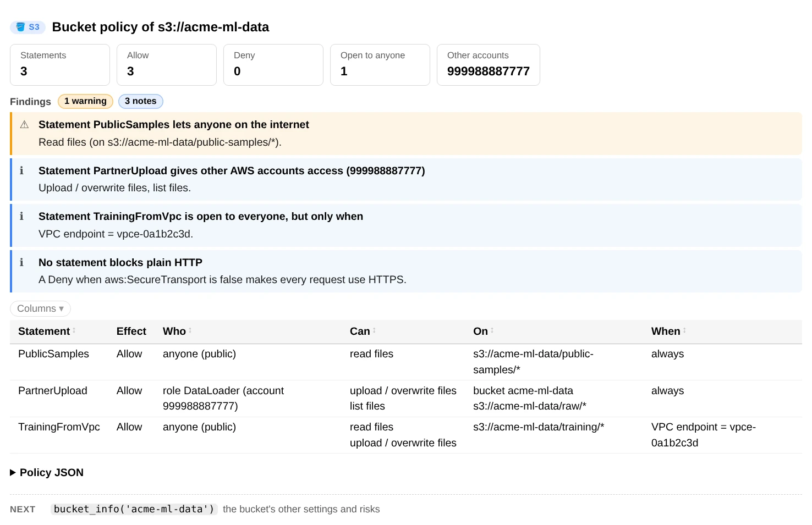Expand the Policy JSON section
The width and height of the screenshot is (812, 525).
(x=47, y=473)
